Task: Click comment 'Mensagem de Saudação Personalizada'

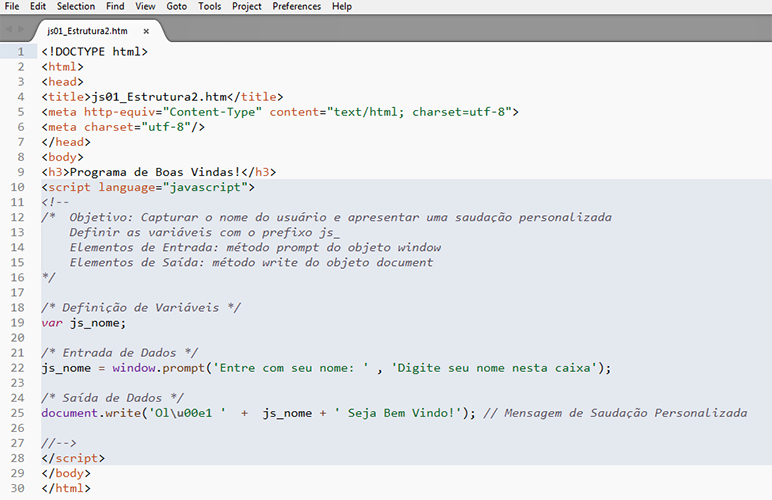Action: [x=626, y=413]
